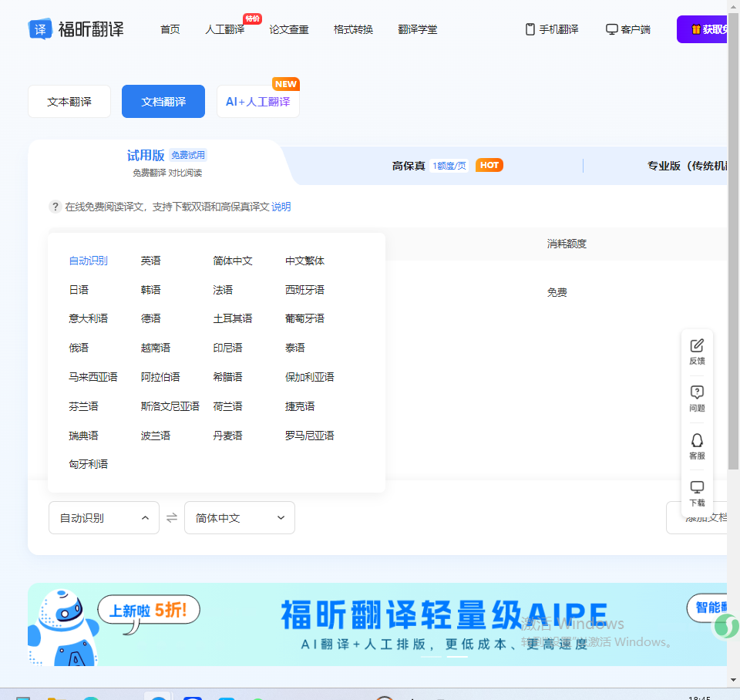Image resolution: width=740 pixels, height=700 pixels.
Task: Click the scrollbar down arrow
Action: tap(733, 680)
